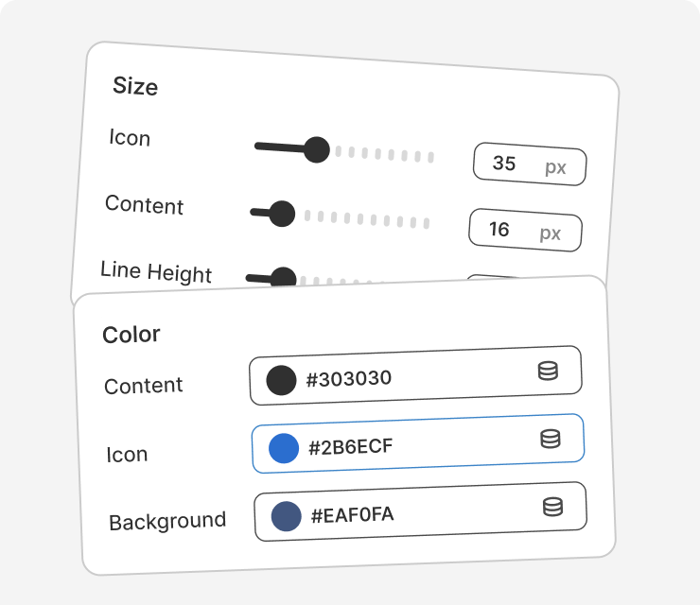Click the Content size slider handle
This screenshot has height=605, width=700.
281,214
